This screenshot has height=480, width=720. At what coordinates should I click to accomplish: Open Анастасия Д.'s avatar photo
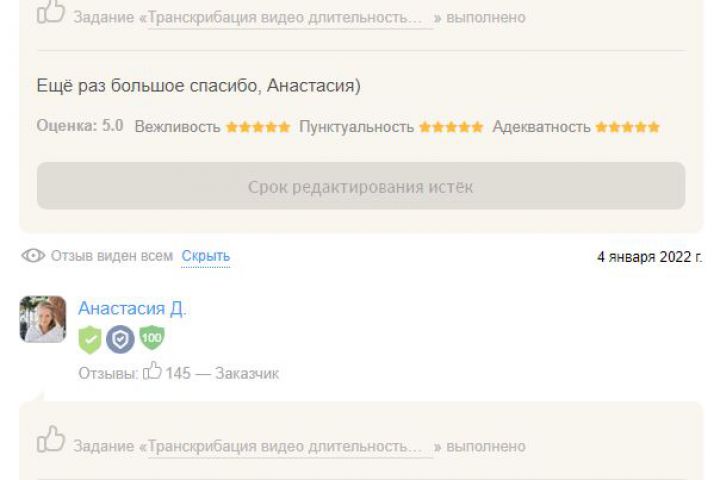click(x=43, y=319)
